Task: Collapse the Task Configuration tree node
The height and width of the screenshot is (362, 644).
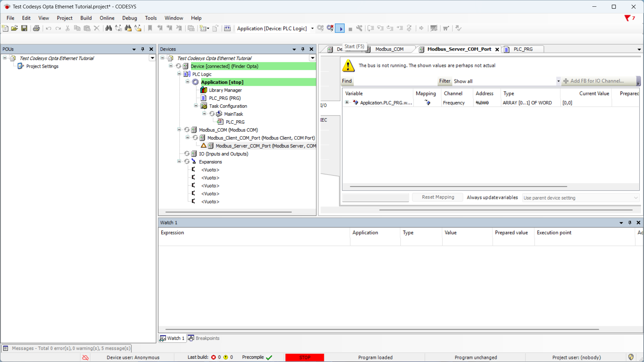Action: click(196, 106)
